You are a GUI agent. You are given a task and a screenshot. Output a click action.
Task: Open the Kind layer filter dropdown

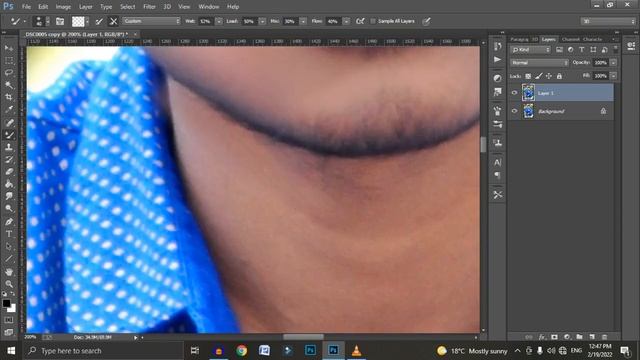tap(531, 50)
